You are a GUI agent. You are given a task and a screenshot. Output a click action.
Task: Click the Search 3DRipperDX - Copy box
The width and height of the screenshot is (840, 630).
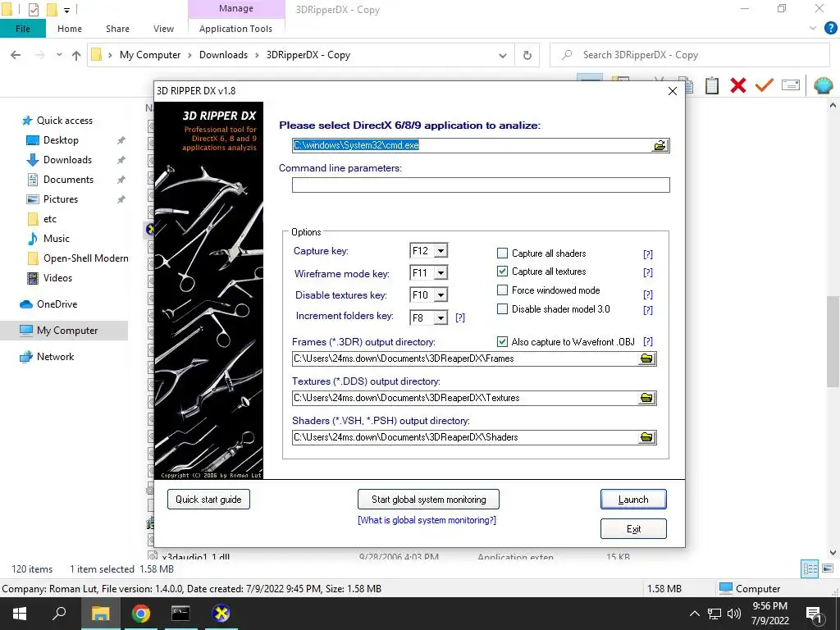tap(690, 55)
